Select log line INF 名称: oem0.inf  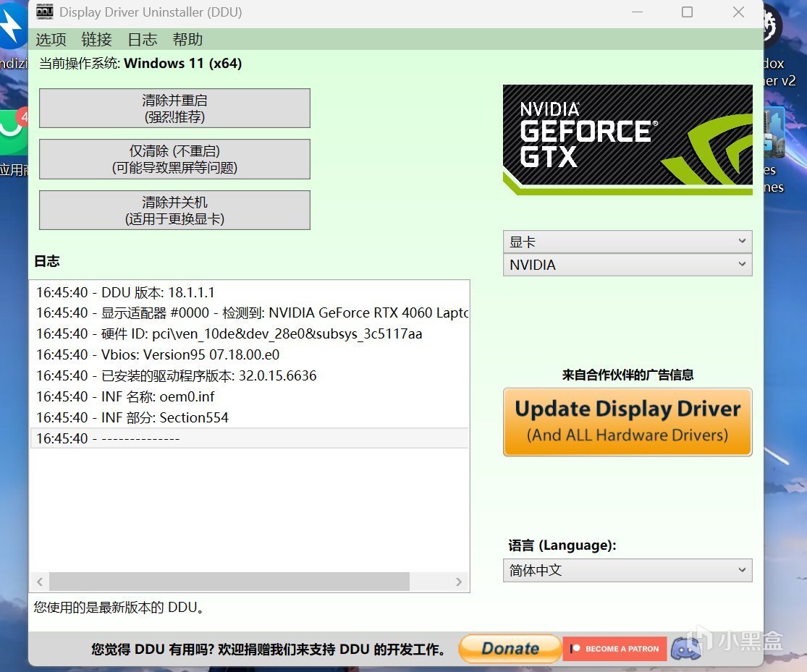click(249, 396)
